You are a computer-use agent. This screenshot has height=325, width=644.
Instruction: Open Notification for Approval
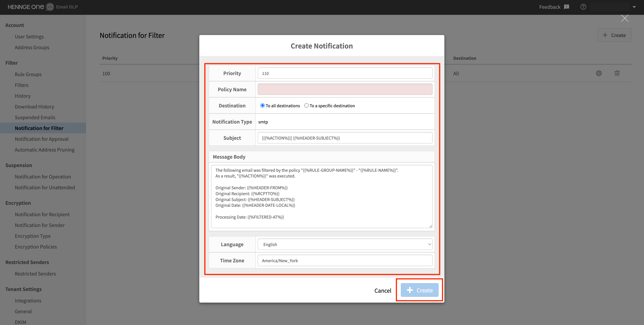coord(42,139)
